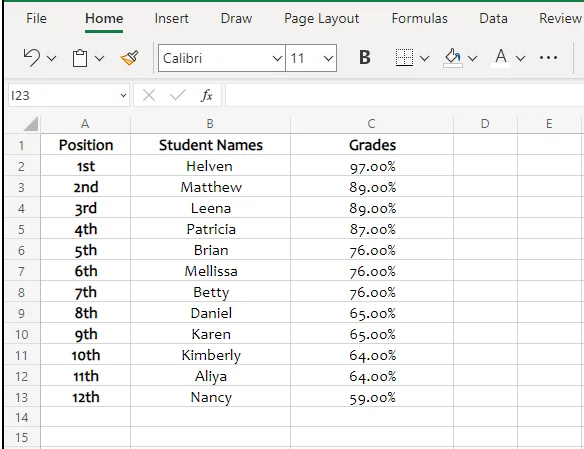
Task: Select row 1 header
Action: (22, 145)
